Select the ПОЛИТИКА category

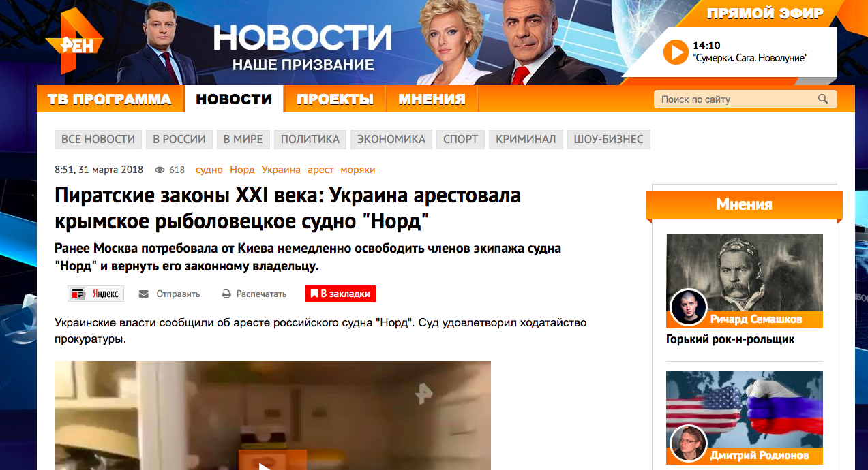310,139
